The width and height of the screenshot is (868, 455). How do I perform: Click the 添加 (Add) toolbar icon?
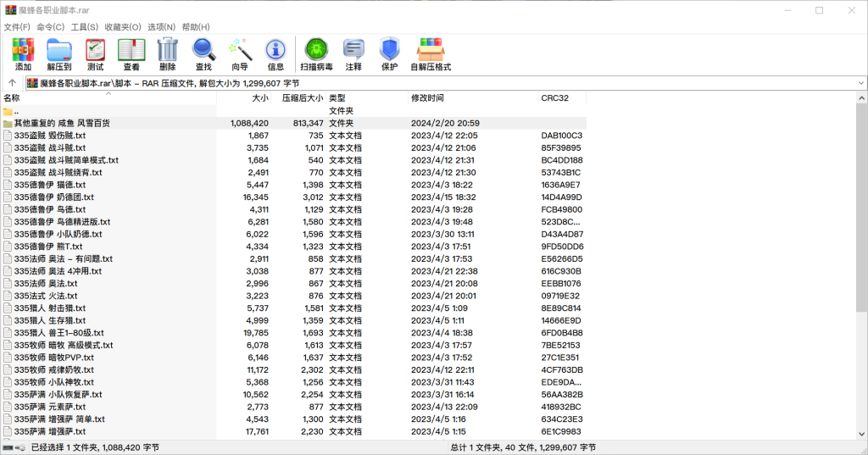(x=23, y=54)
